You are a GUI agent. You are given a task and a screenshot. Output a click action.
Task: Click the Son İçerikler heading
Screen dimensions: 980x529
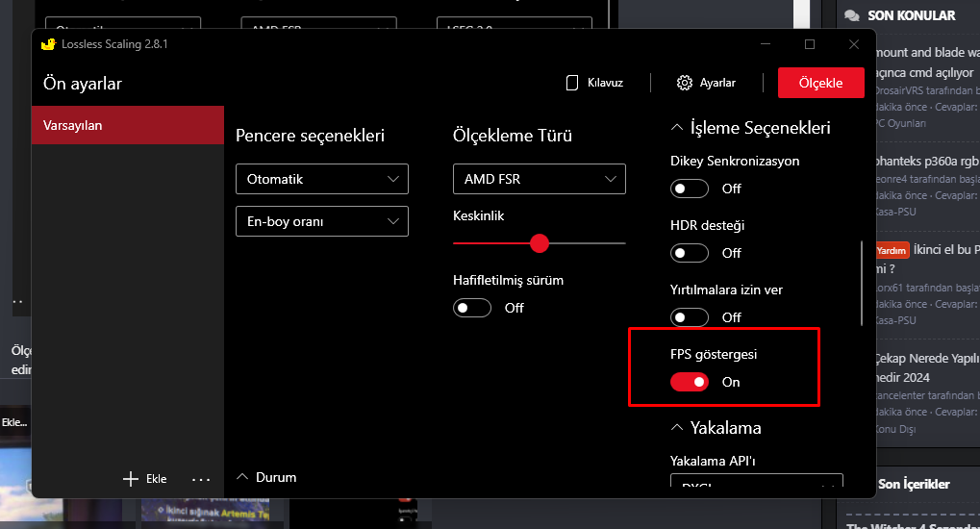pyautogui.click(x=914, y=484)
